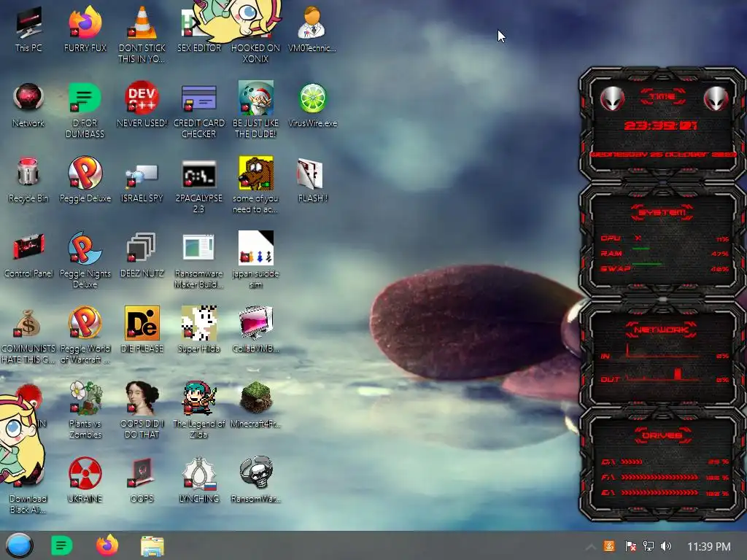Image resolution: width=747 pixels, height=560 pixels.
Task: Show hidden tray icons chevron
Action: [589, 547]
